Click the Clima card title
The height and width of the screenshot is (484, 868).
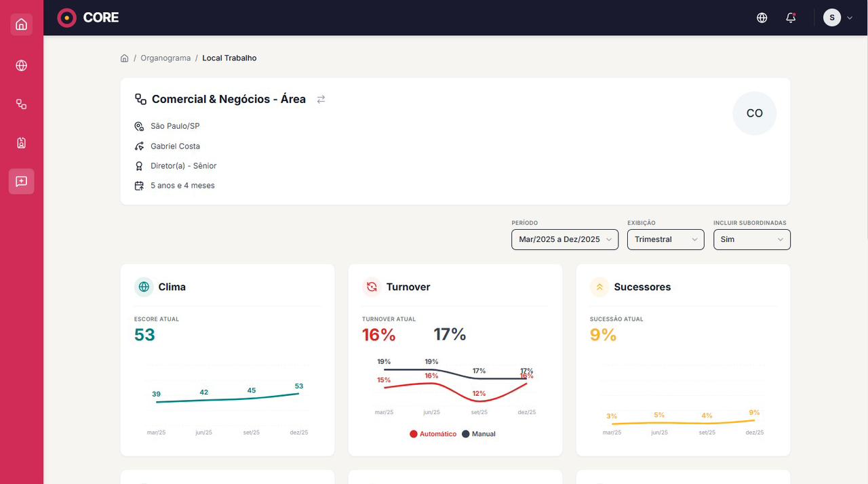(172, 287)
